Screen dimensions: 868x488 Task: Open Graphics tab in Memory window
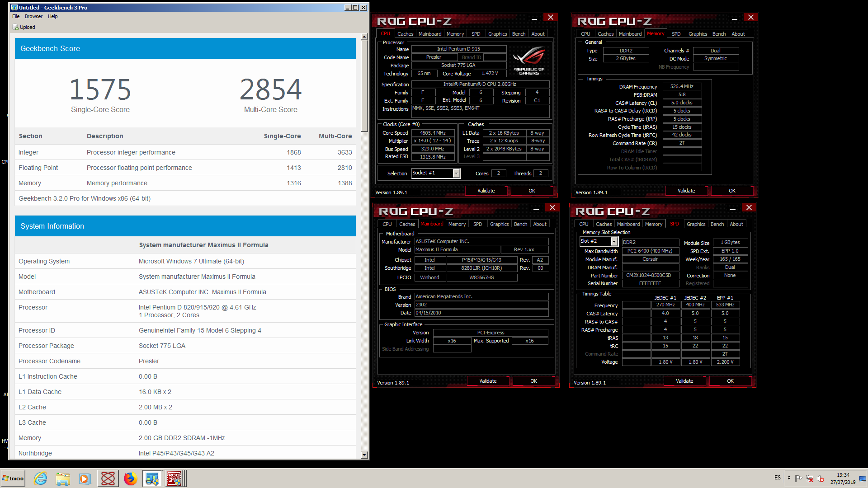point(698,34)
